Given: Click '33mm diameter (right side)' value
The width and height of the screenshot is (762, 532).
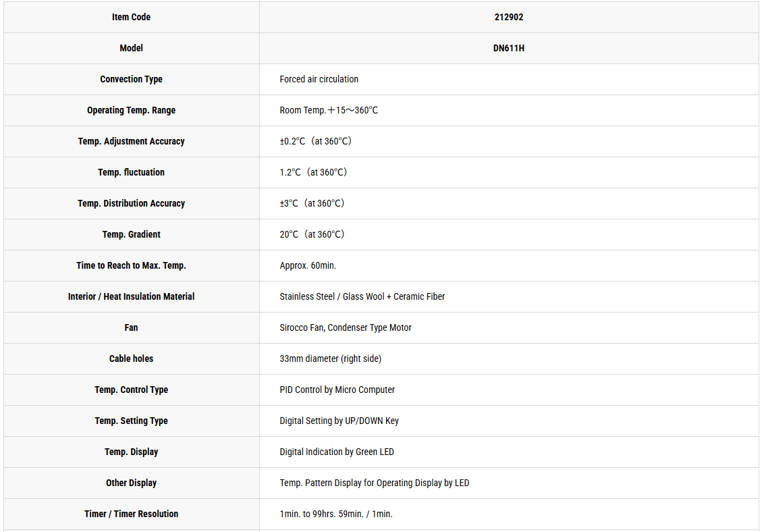Looking at the screenshot, I should (331, 359).
